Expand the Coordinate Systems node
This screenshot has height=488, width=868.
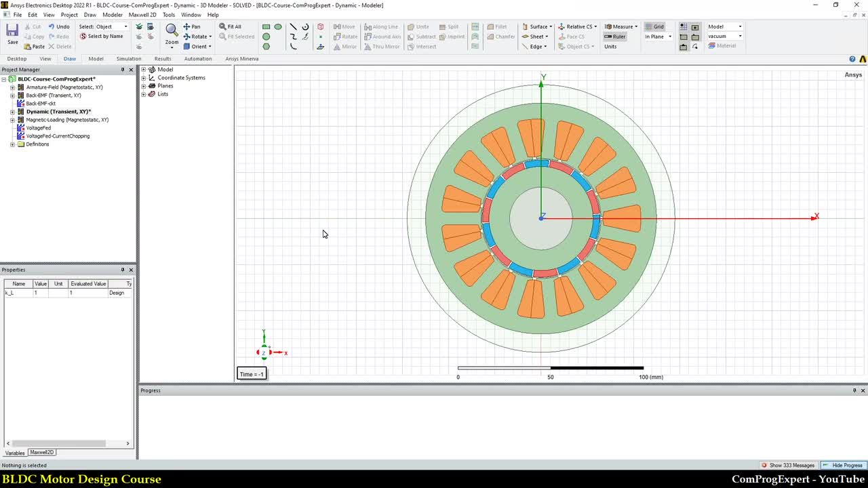[144, 78]
